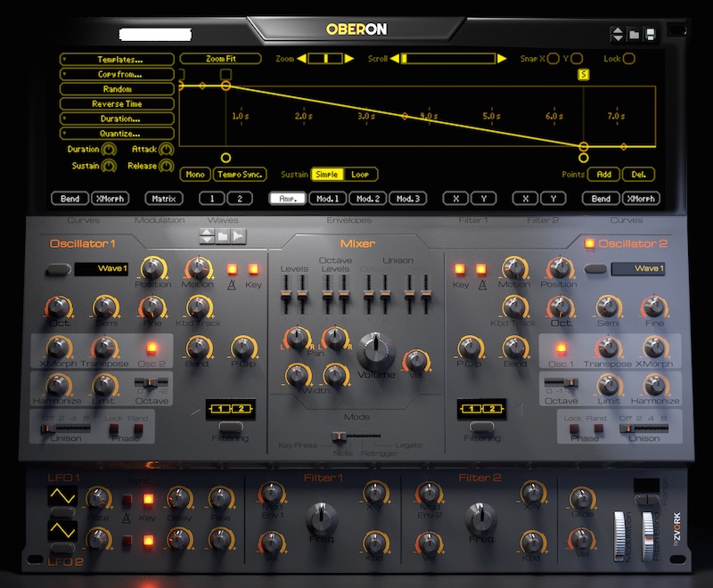
Task: Select the yellow S sustain marker
Action: click(x=584, y=75)
